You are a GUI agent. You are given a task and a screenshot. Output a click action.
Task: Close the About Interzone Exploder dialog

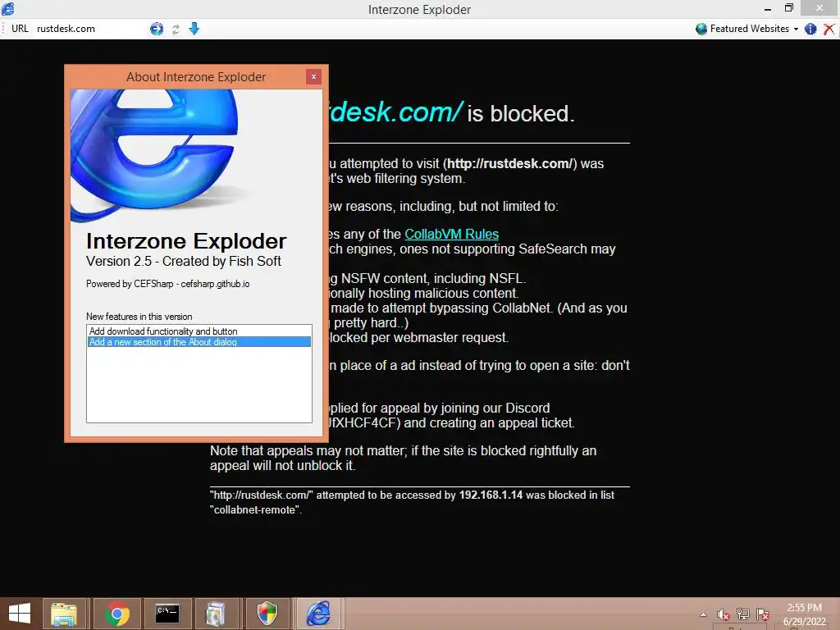[314, 76]
